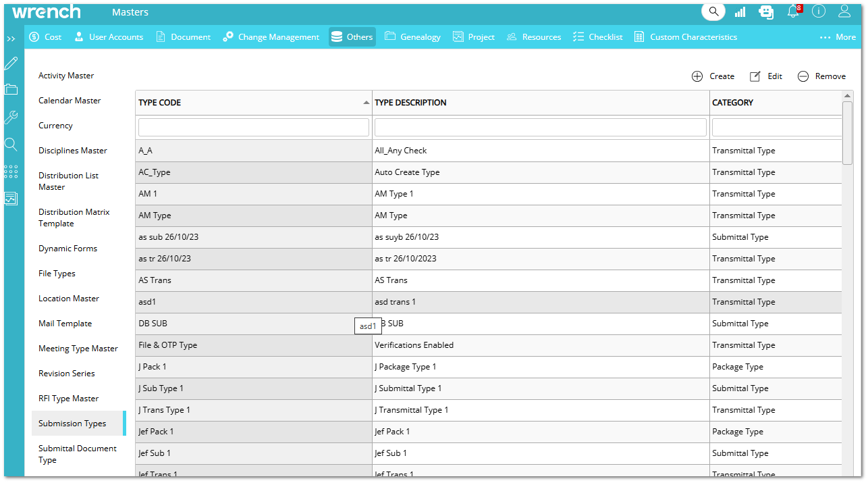Select the "Auto Create Type" description cell
Image resolution: width=868 pixels, height=483 pixels.
[541, 172]
